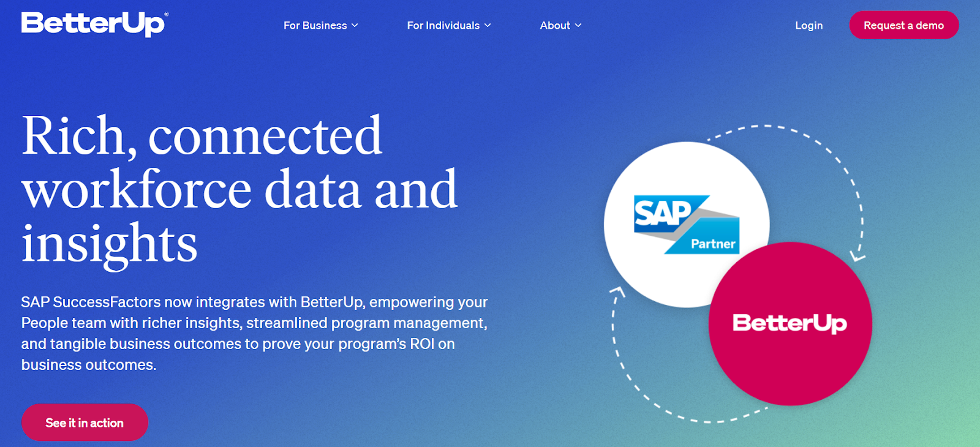Screen dimensions: 980x447
Task: Select For Individuals in the header
Action: pos(443,26)
